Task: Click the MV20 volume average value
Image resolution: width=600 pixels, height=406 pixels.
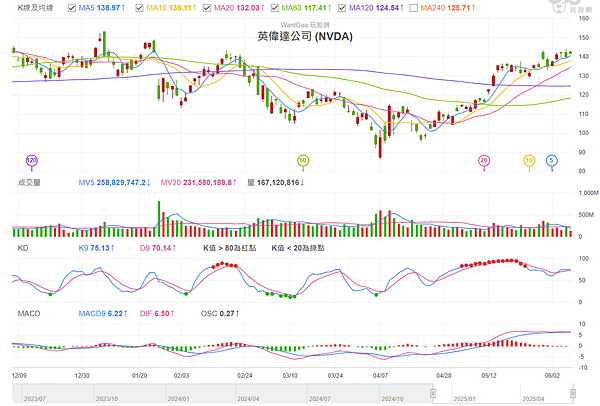Action: pyautogui.click(x=198, y=183)
